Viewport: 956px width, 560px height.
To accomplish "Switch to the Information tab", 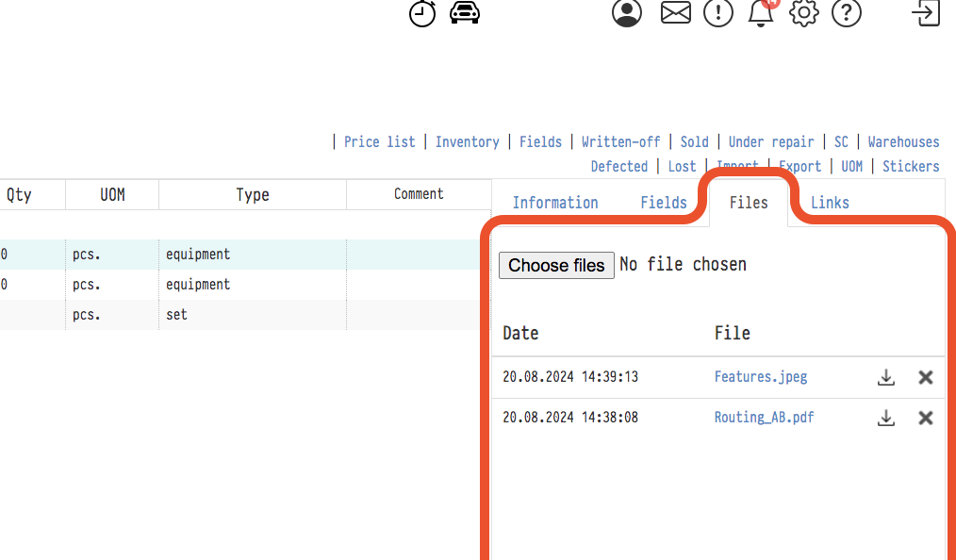I will 555,203.
